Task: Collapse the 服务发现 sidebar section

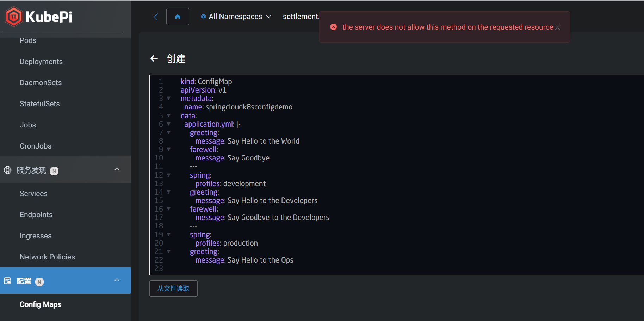Action: click(117, 169)
